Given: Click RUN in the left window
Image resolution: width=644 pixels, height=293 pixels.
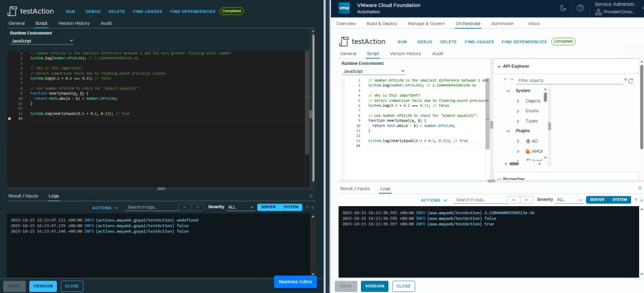Looking at the screenshot, I should point(70,11).
